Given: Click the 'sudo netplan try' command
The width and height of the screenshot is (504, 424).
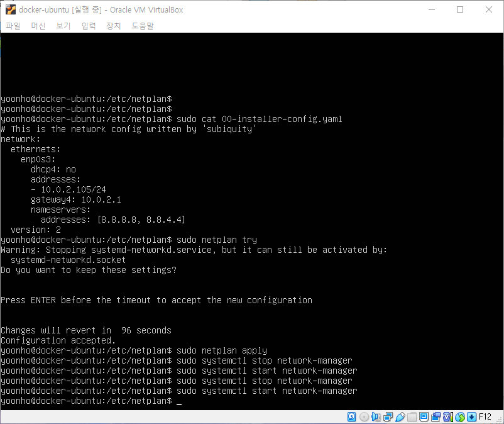Looking at the screenshot, I should (x=217, y=240).
